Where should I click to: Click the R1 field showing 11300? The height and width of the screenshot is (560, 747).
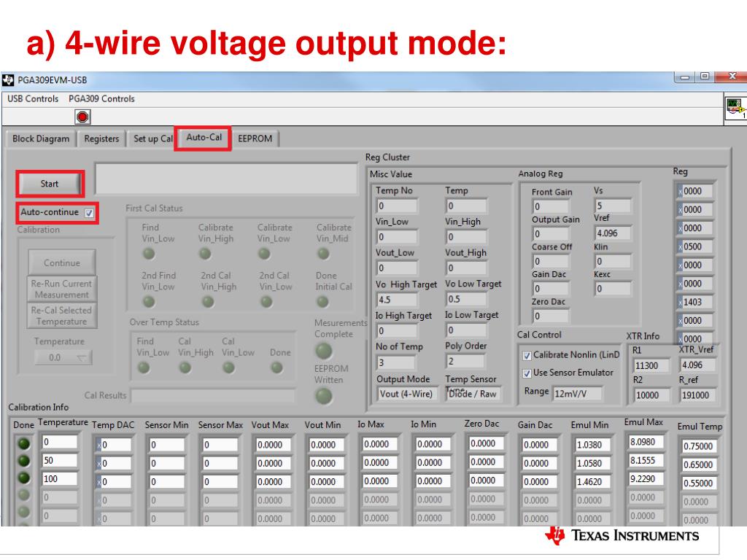(x=651, y=366)
